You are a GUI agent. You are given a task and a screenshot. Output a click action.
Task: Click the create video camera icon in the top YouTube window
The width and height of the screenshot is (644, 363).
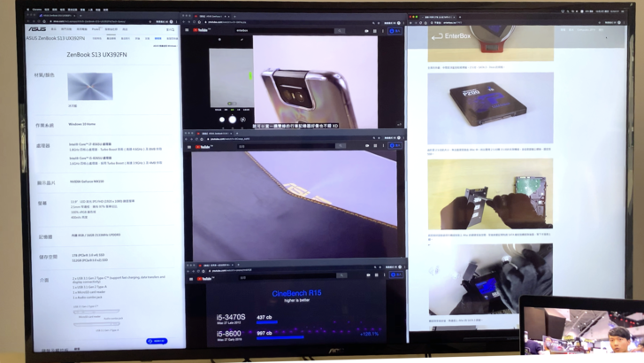366,31
